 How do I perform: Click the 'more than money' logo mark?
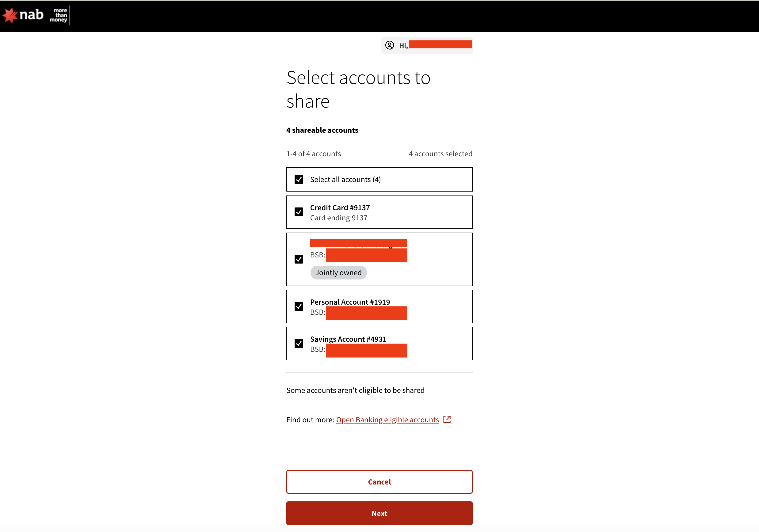click(59, 15)
